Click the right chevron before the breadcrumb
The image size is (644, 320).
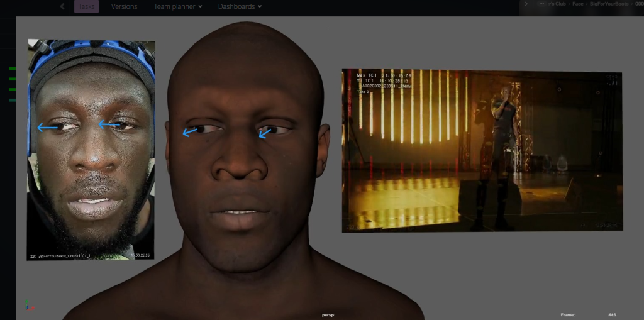(526, 4)
